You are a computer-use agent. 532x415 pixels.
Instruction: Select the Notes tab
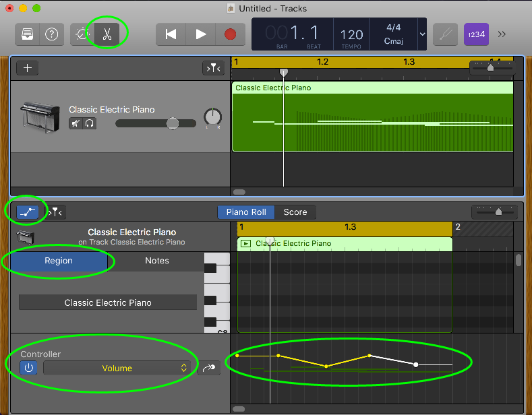(x=157, y=261)
